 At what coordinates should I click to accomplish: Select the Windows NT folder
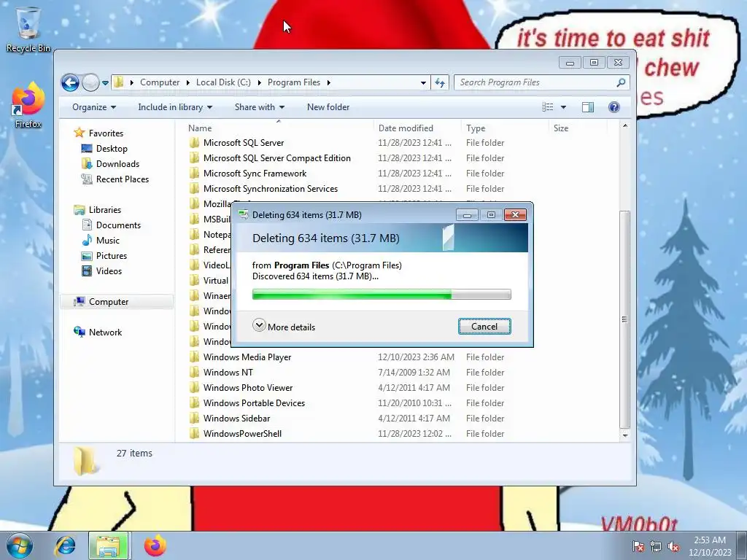[x=228, y=373]
